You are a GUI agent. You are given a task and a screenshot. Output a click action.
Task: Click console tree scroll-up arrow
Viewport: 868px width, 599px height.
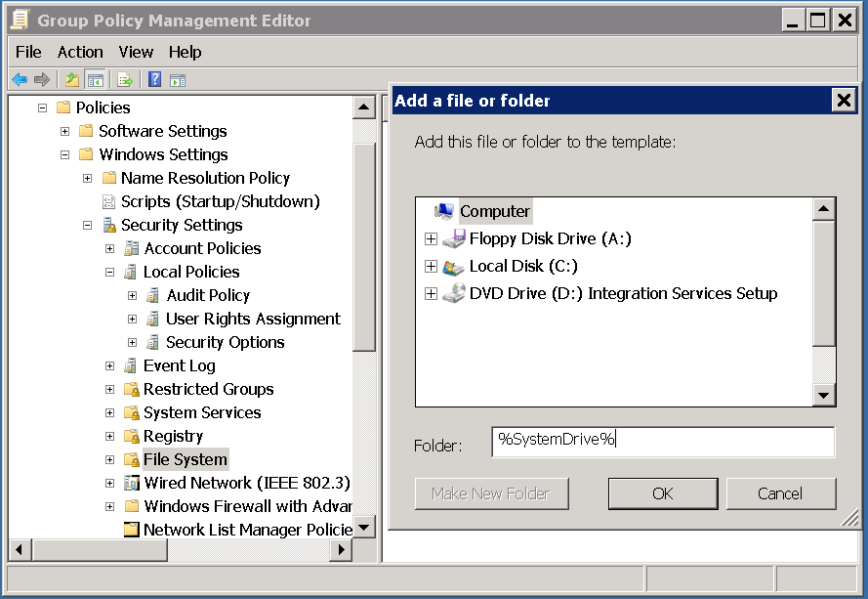[363, 107]
